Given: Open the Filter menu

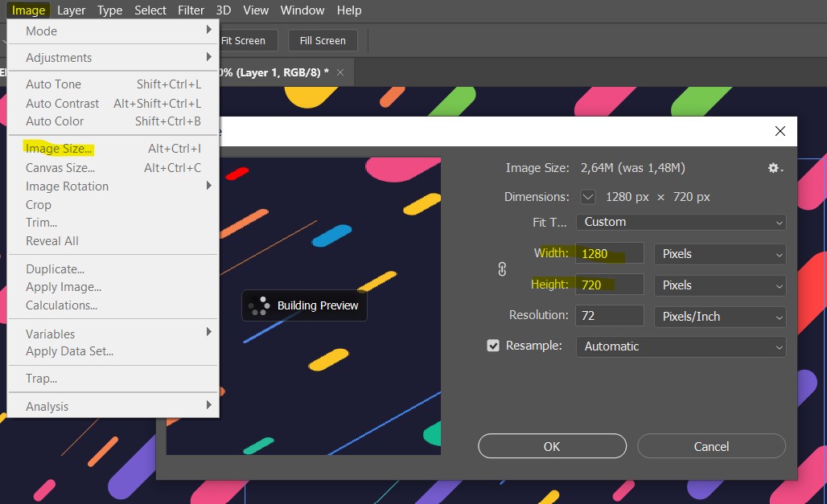Looking at the screenshot, I should click(x=191, y=10).
